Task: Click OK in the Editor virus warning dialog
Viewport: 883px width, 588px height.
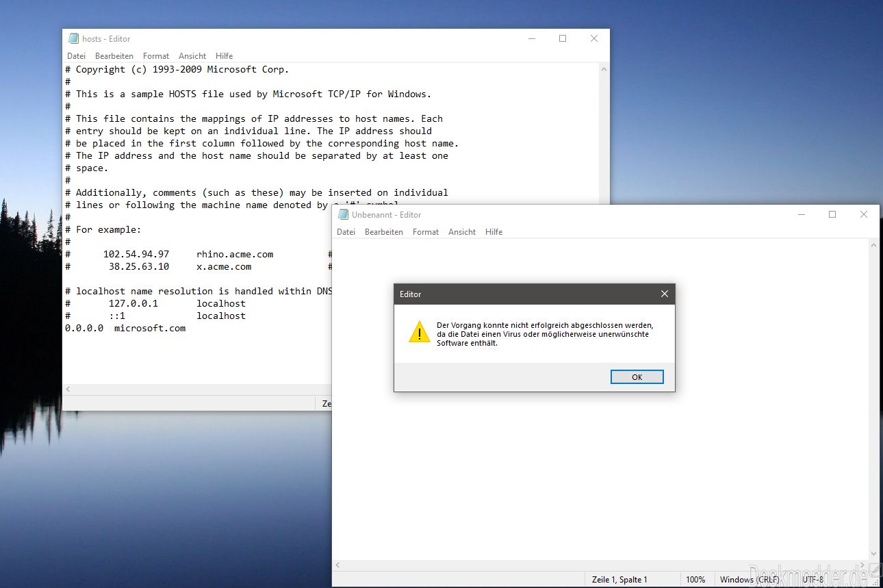Action: coord(637,377)
